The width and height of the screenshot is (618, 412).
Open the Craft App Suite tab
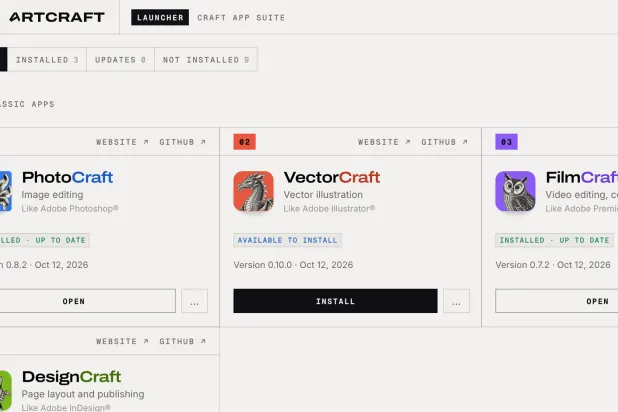241,18
